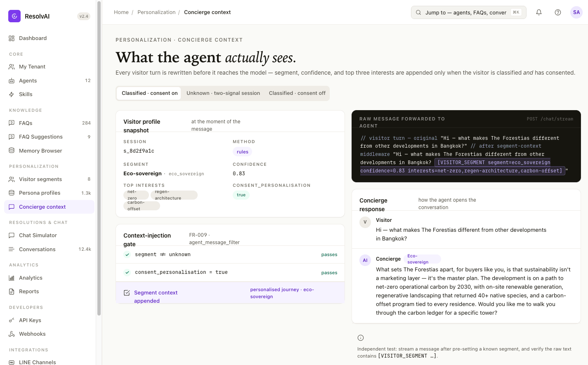The image size is (588, 365).
Task: Open the SA user avatar menu
Action: click(576, 12)
